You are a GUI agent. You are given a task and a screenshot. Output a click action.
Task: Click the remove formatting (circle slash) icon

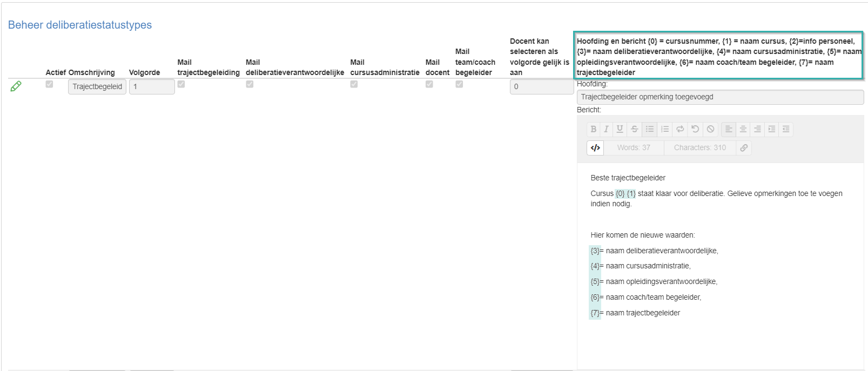(x=710, y=129)
